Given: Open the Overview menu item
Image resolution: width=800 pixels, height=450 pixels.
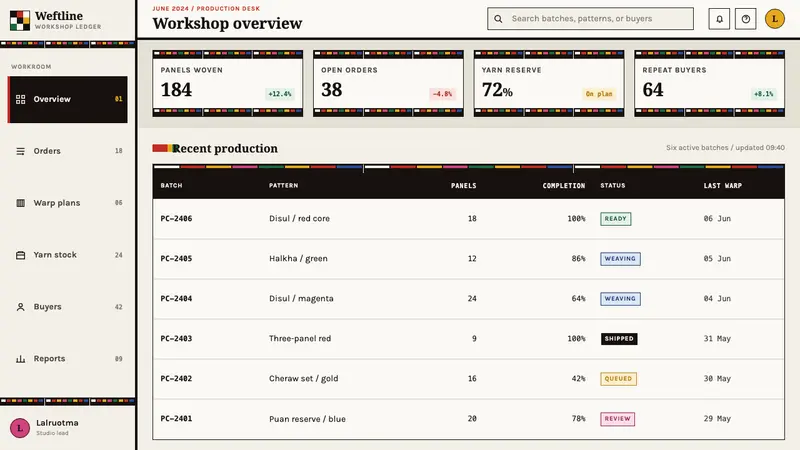Looking at the screenshot, I should point(67,99).
